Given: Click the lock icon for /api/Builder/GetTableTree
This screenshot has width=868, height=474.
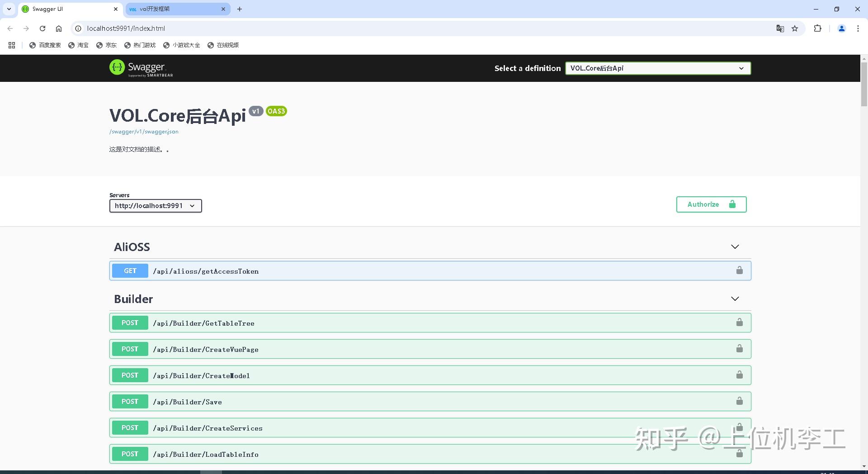Looking at the screenshot, I should click(739, 322).
